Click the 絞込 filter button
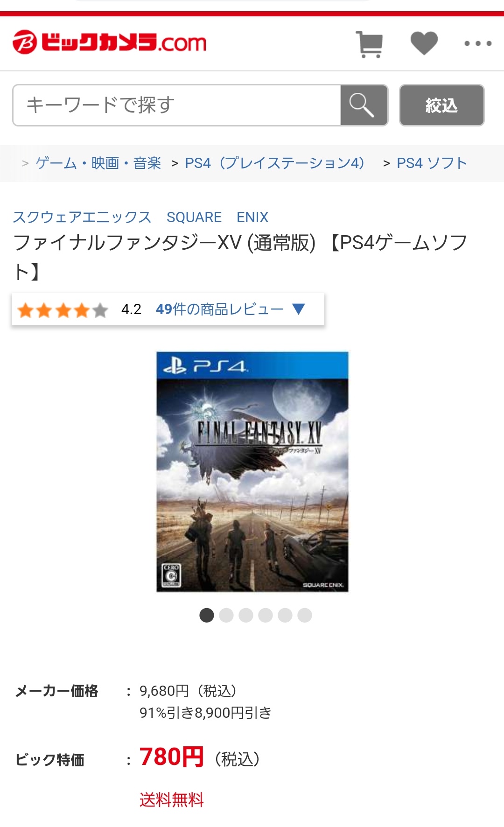The image size is (504, 827). click(441, 105)
